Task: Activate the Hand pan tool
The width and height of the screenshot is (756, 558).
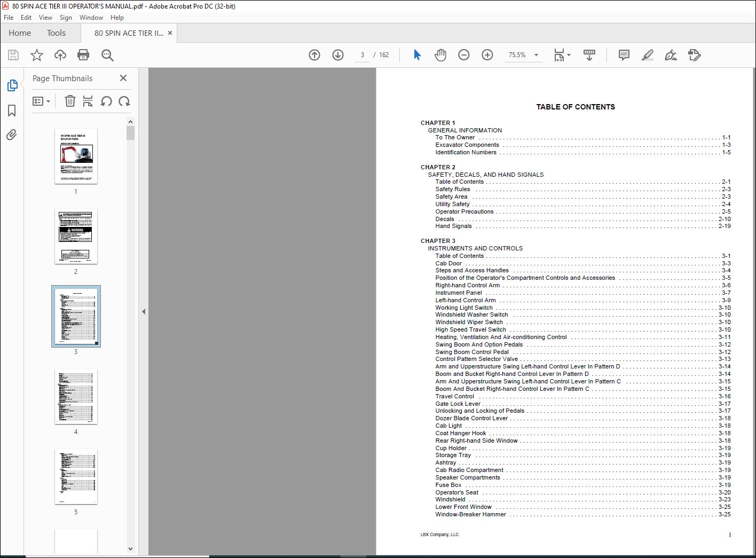Action: (x=440, y=55)
